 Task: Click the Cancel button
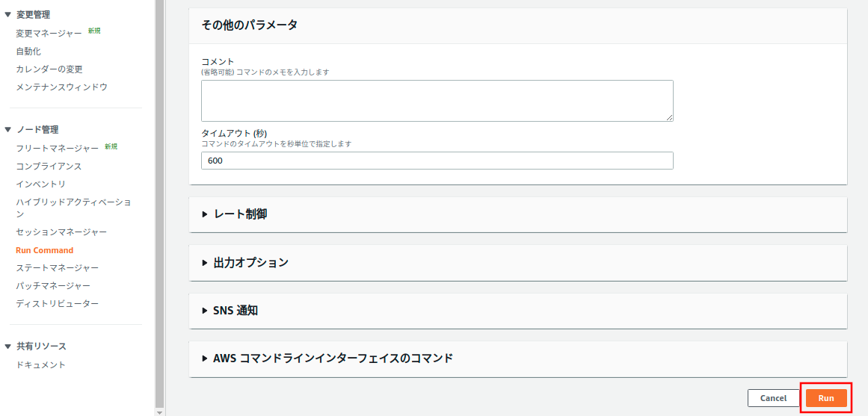coord(773,398)
